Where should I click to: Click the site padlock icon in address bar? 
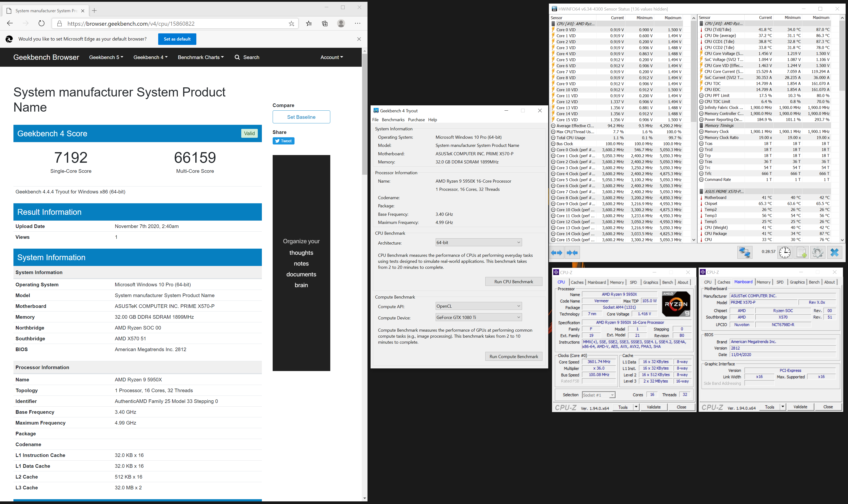[60, 24]
